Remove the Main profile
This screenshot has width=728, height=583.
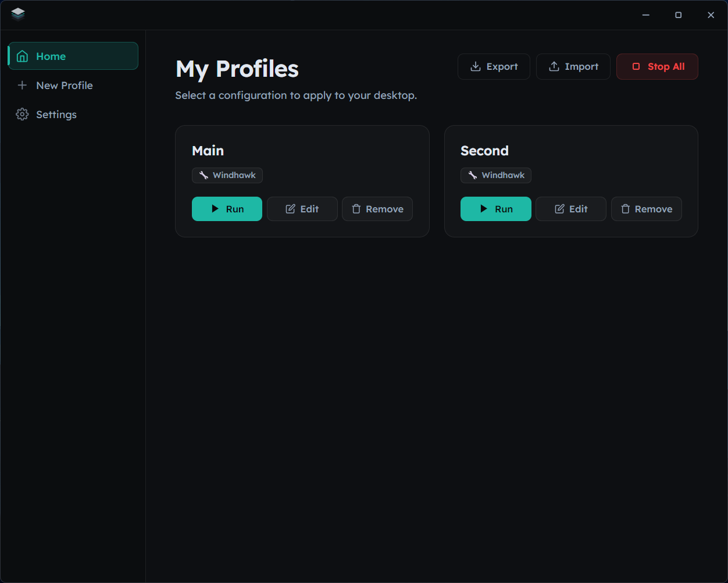coord(377,209)
